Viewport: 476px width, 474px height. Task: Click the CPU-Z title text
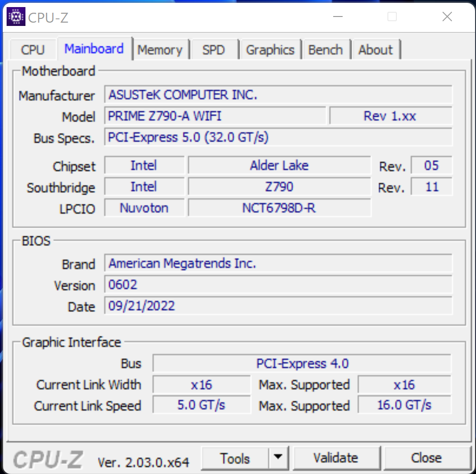48,17
